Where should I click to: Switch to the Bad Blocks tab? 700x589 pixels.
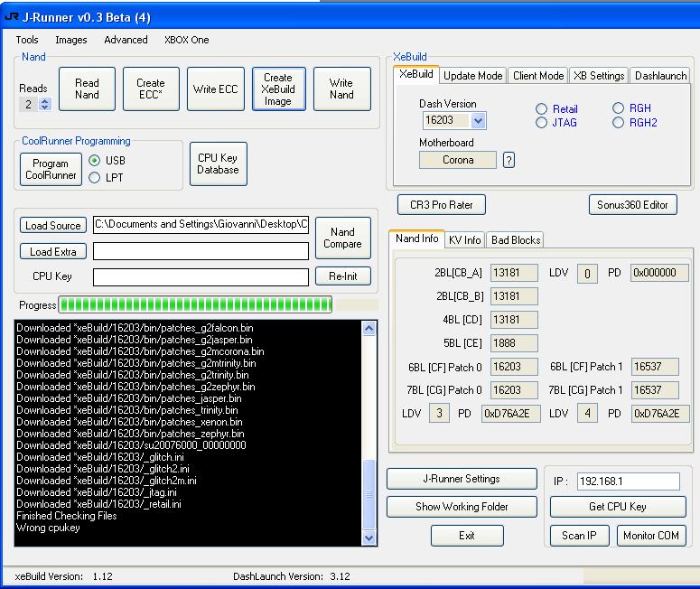pos(516,240)
